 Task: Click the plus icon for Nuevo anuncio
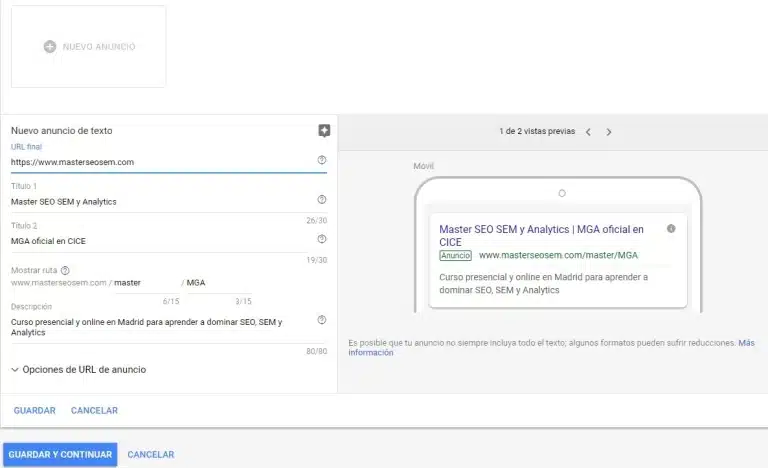[x=50, y=47]
